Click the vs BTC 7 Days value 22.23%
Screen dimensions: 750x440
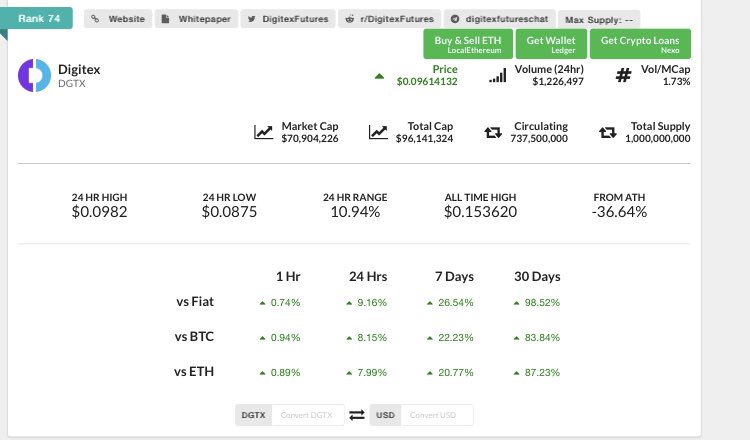456,338
